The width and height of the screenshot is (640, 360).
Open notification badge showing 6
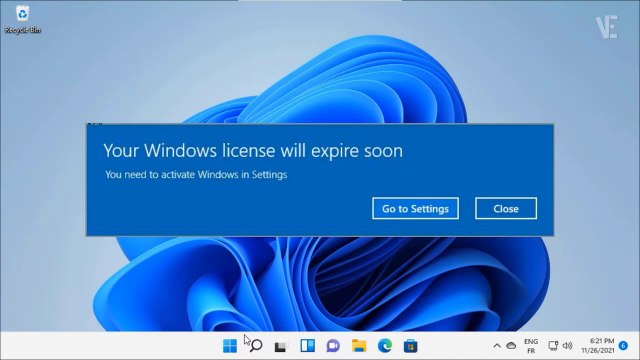coord(623,346)
